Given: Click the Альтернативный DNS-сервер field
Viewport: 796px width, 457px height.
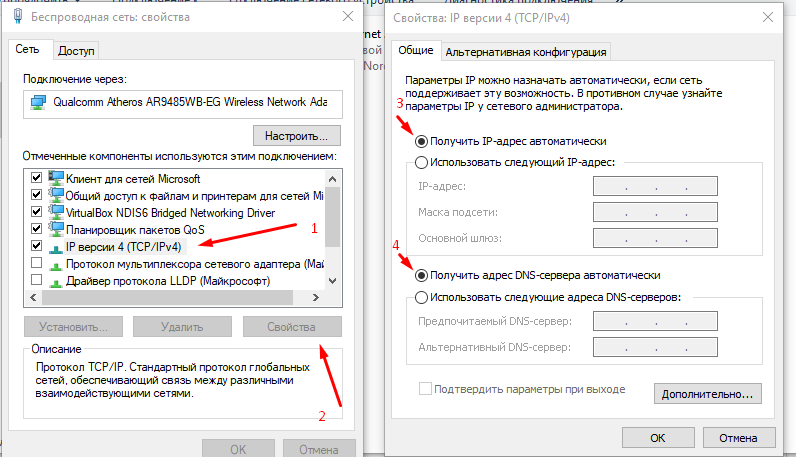Looking at the screenshot, I should click(655, 347).
